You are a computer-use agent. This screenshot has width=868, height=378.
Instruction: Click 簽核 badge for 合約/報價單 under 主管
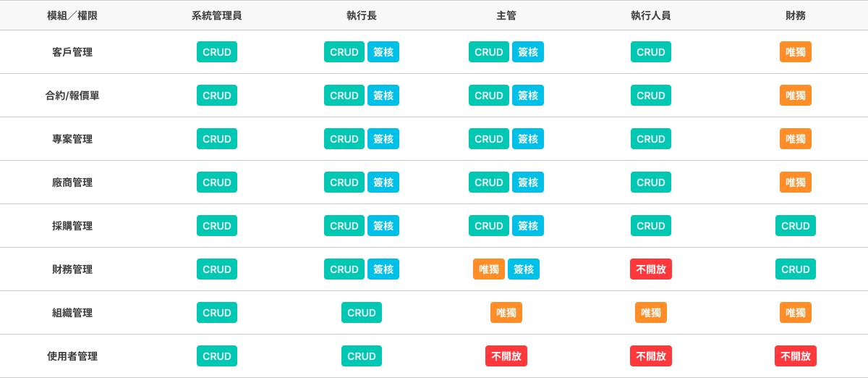528,96
